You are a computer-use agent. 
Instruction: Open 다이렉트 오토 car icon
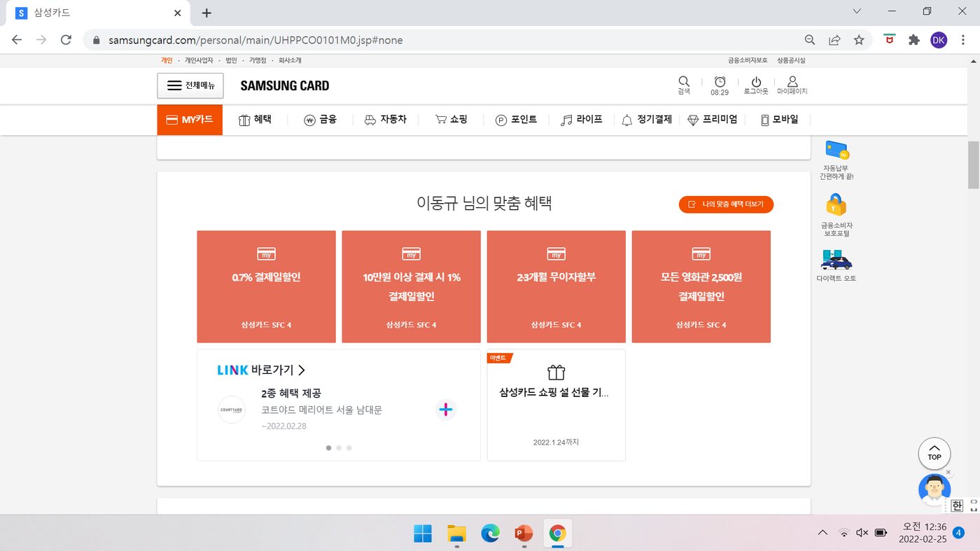pos(836,265)
